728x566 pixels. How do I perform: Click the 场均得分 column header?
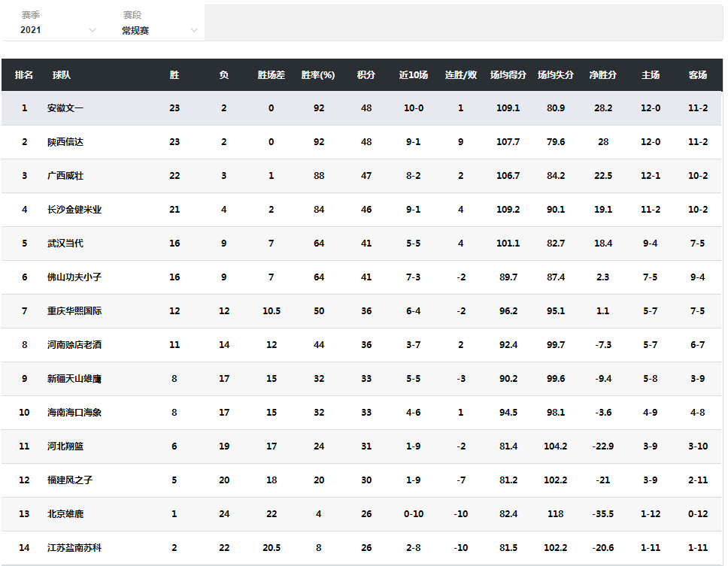pos(508,74)
